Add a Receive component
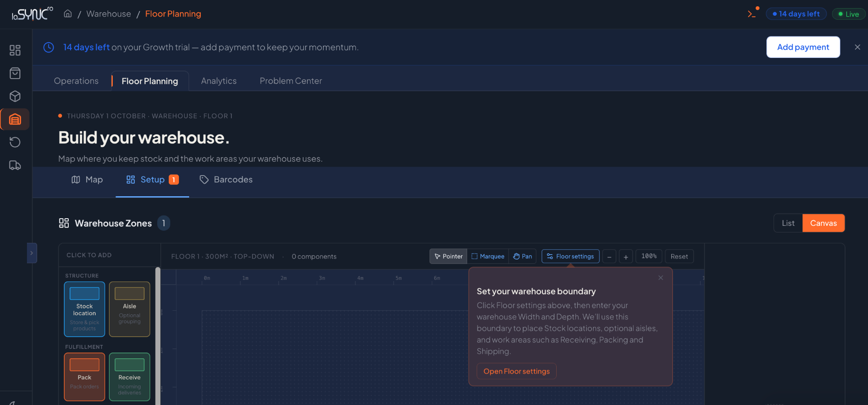 129,377
